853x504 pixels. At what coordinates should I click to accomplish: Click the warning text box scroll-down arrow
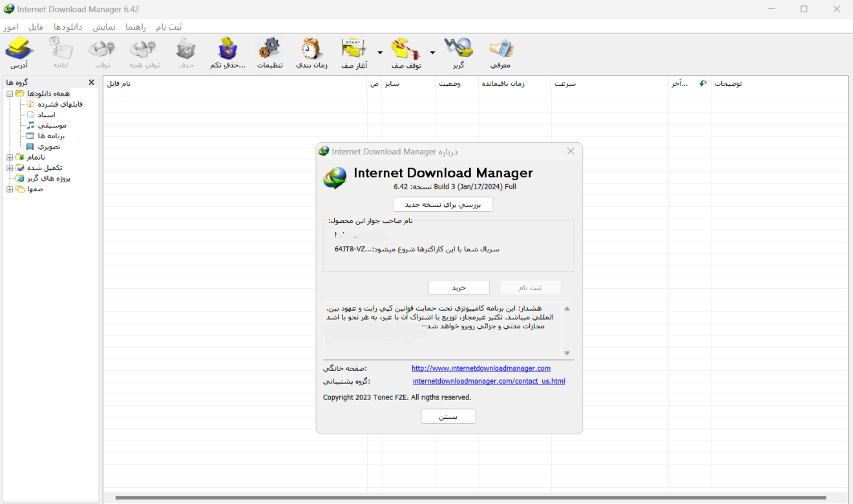[567, 353]
